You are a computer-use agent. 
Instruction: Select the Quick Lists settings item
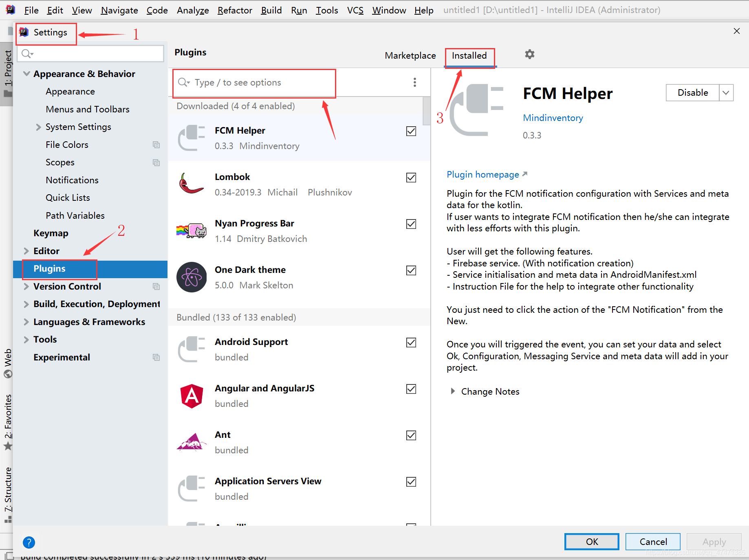pyautogui.click(x=68, y=198)
